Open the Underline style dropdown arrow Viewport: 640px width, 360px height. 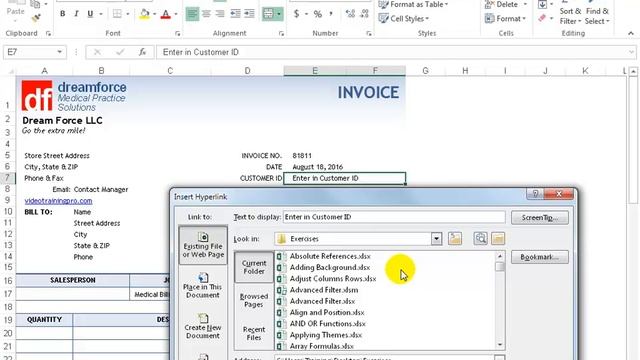pos(101,14)
